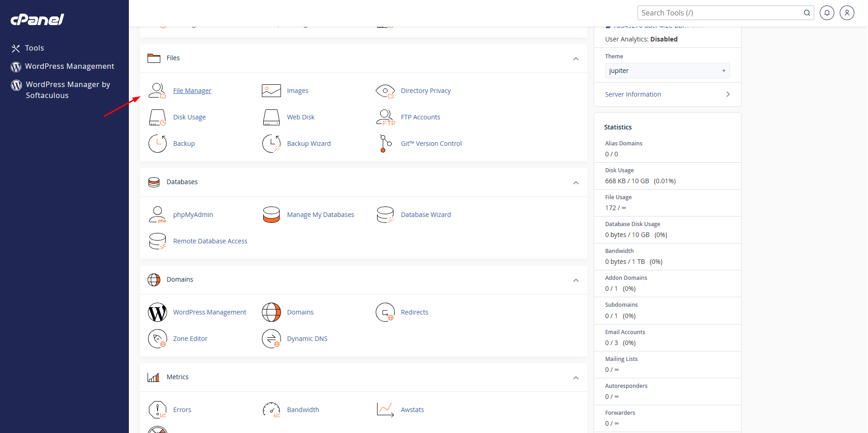Viewport: 868px width, 433px height.
Task: Open the Git Version Control link
Action: (x=431, y=144)
